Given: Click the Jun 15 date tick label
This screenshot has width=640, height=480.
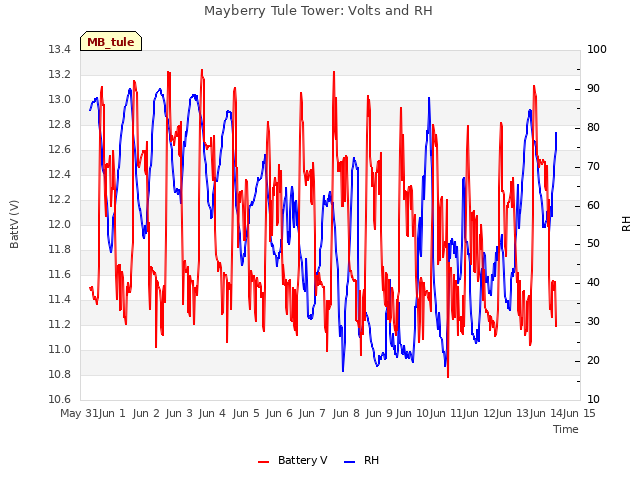Looking at the screenshot, I should (579, 413).
